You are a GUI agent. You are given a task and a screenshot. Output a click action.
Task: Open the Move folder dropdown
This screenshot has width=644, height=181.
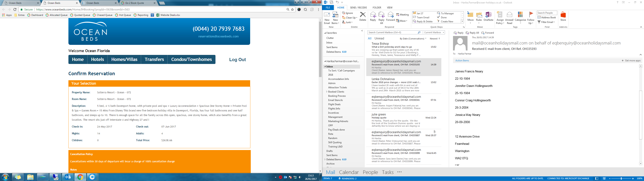[x=471, y=18]
